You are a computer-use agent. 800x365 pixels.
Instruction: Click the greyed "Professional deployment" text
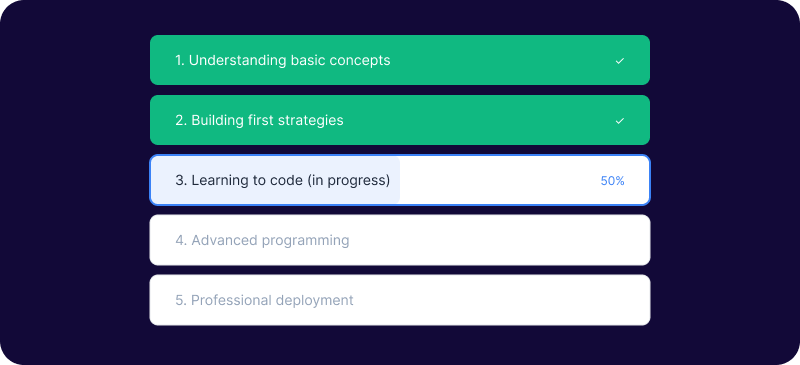tap(272, 300)
